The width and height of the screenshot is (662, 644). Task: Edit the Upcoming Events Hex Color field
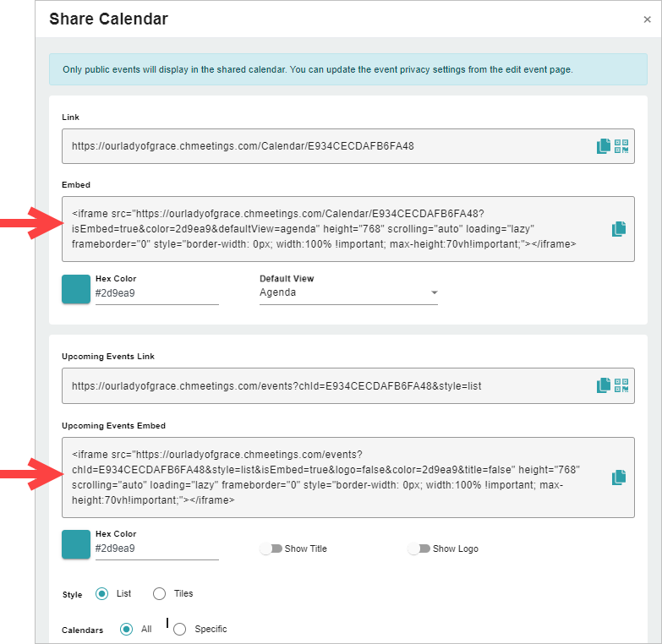pyautogui.click(x=157, y=548)
